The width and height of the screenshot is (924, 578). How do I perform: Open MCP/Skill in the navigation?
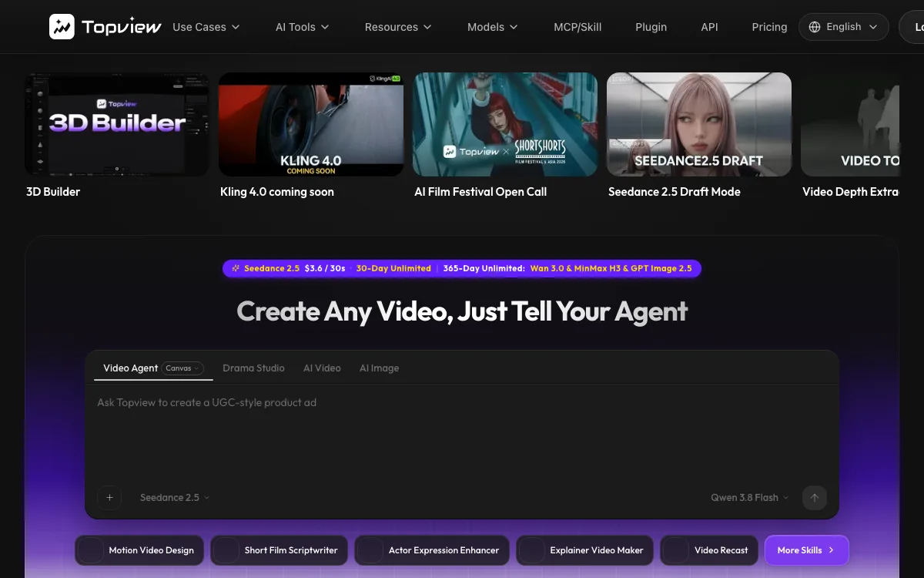(577, 27)
